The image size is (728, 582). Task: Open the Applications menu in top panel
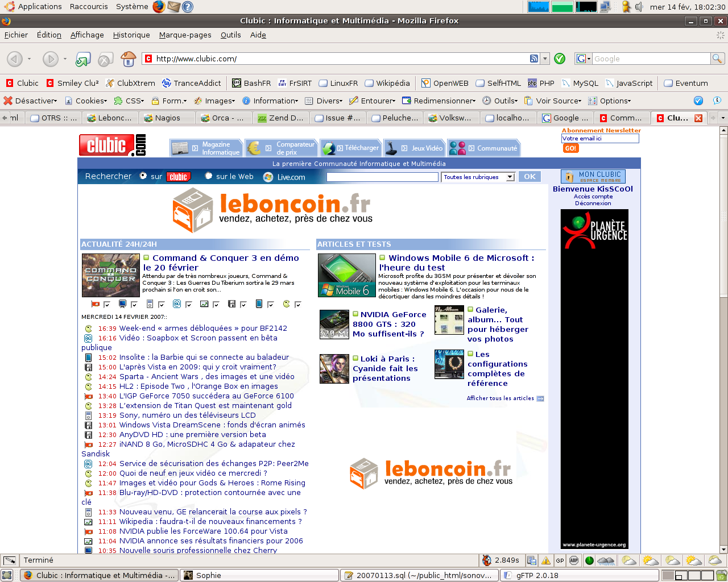(x=34, y=7)
